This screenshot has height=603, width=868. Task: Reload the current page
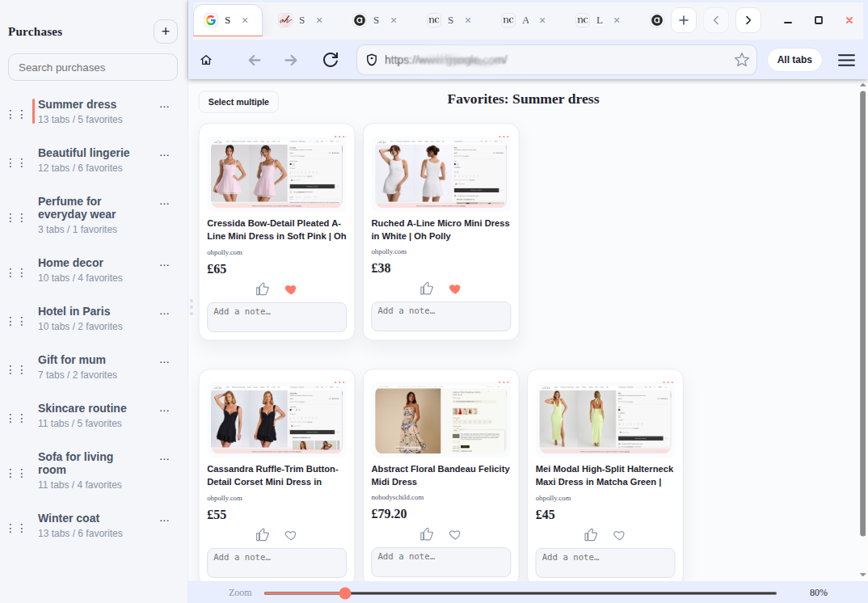click(x=330, y=60)
